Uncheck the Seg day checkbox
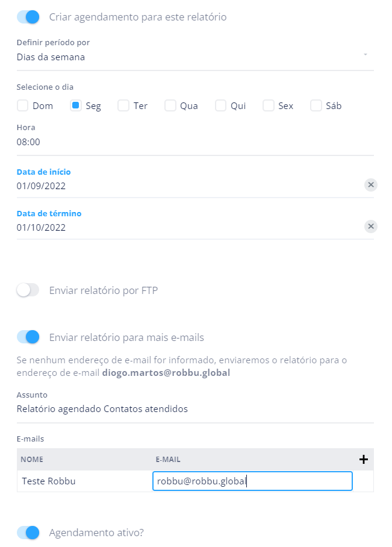 (76, 106)
